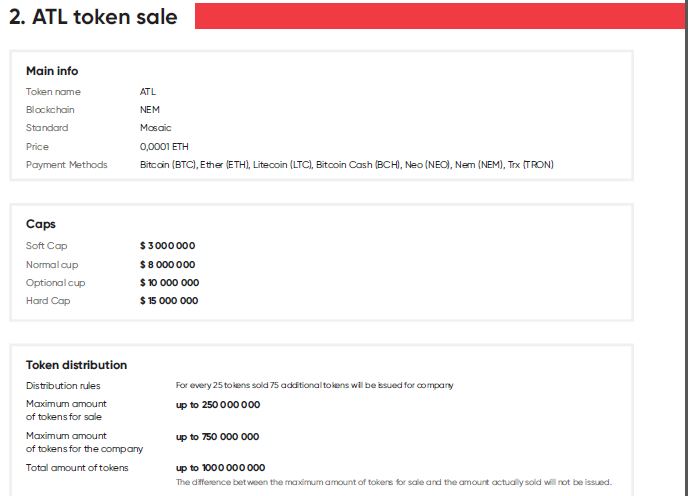Screen dimensions: 688x496
Task: Click Soft Cap amount '$ 3 000 000'
Action: [168, 246]
